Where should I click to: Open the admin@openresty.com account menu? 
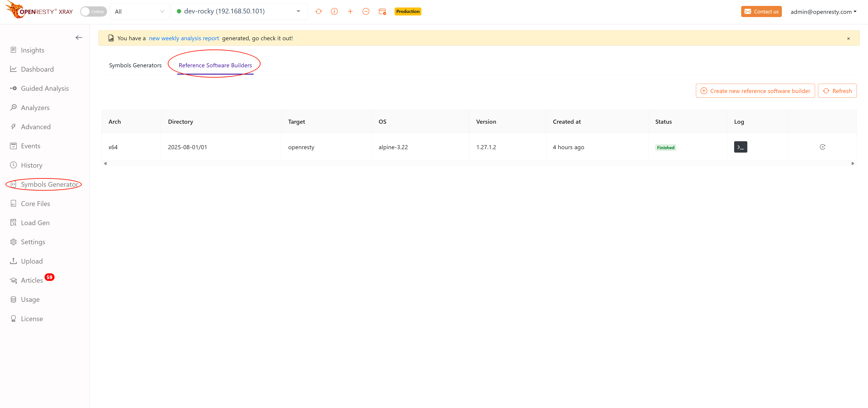pos(823,12)
